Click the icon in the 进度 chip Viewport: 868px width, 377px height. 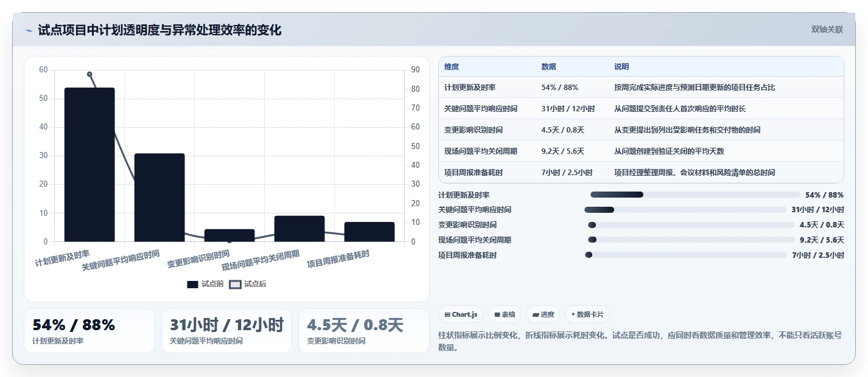[536, 314]
